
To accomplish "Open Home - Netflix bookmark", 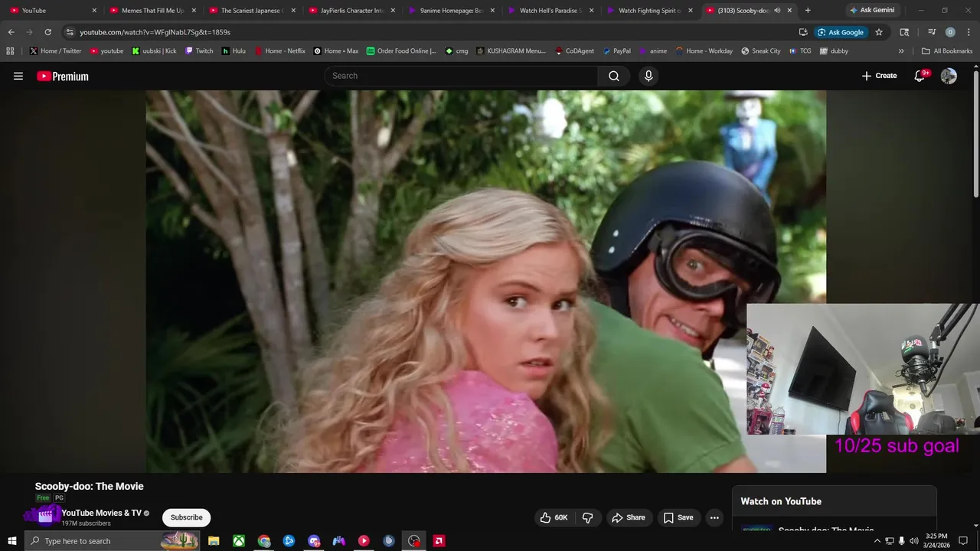I will point(279,51).
